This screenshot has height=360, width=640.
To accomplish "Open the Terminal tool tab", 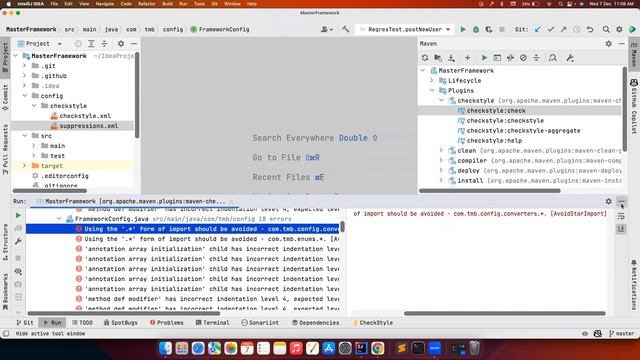I will [x=212, y=322].
